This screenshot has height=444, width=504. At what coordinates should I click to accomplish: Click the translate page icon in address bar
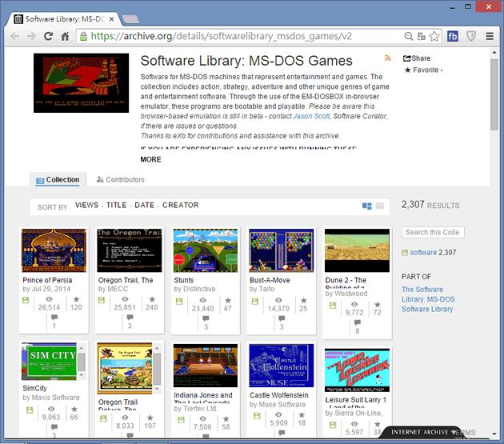click(421, 36)
